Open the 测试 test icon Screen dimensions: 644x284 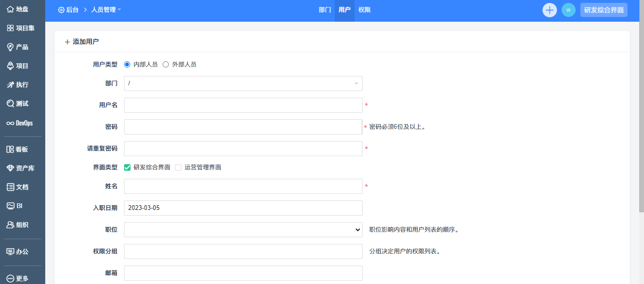(10, 104)
